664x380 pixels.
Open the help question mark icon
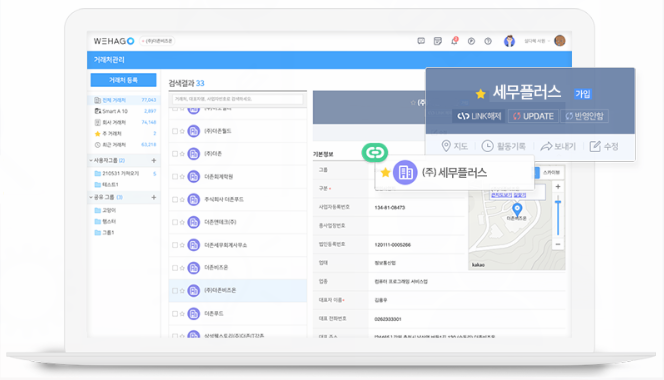(x=488, y=41)
